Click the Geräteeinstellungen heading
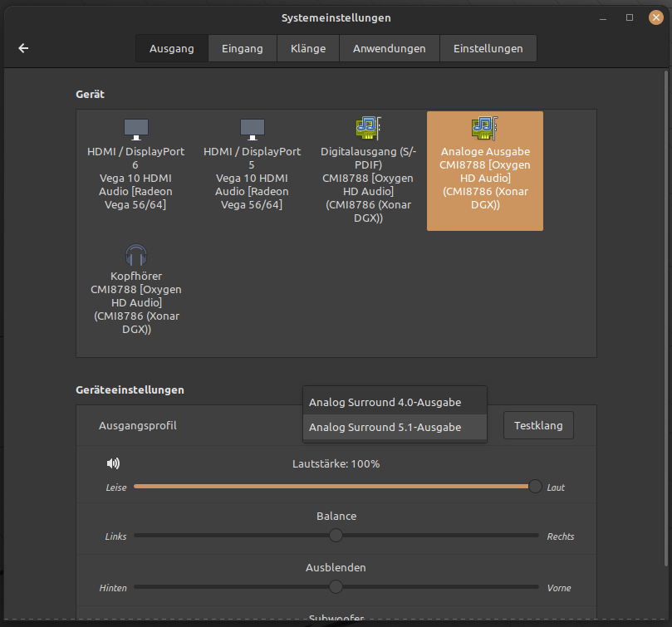 (130, 389)
